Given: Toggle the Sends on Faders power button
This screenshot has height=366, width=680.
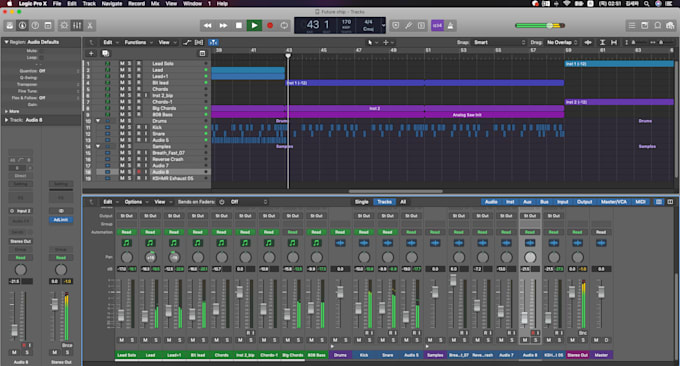Looking at the screenshot, I should pyautogui.click(x=222, y=202).
